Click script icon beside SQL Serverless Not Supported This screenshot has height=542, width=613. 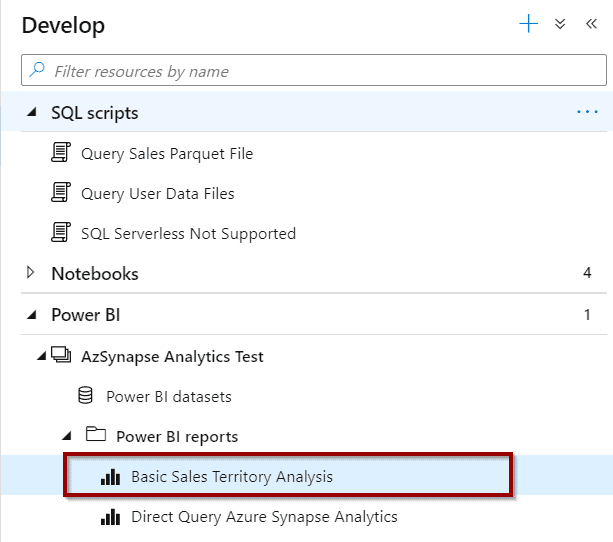pos(61,232)
